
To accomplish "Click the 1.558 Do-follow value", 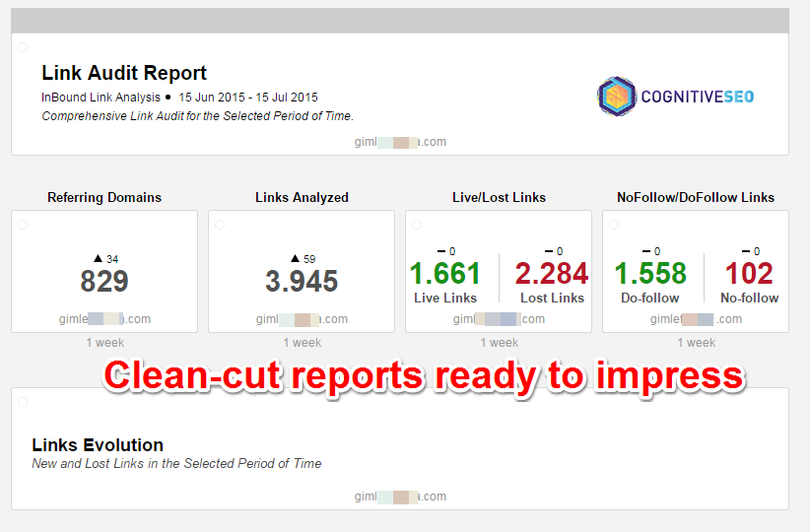I will pos(650,273).
